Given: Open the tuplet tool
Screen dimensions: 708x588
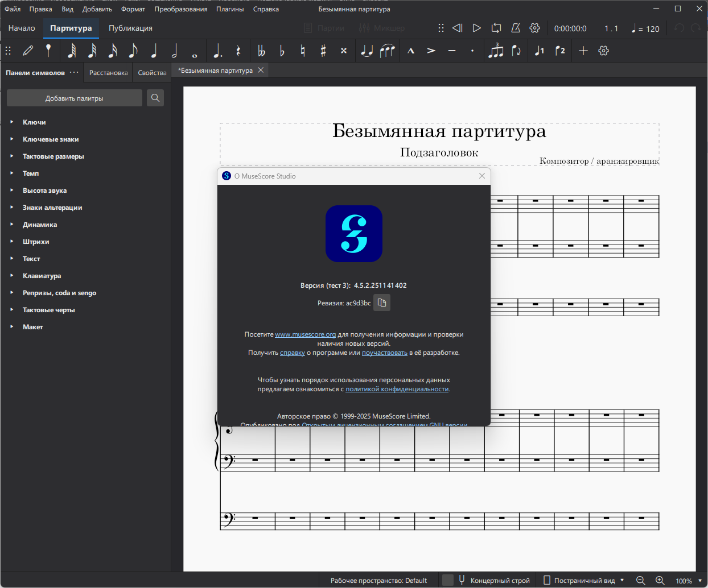Looking at the screenshot, I should click(x=496, y=51).
